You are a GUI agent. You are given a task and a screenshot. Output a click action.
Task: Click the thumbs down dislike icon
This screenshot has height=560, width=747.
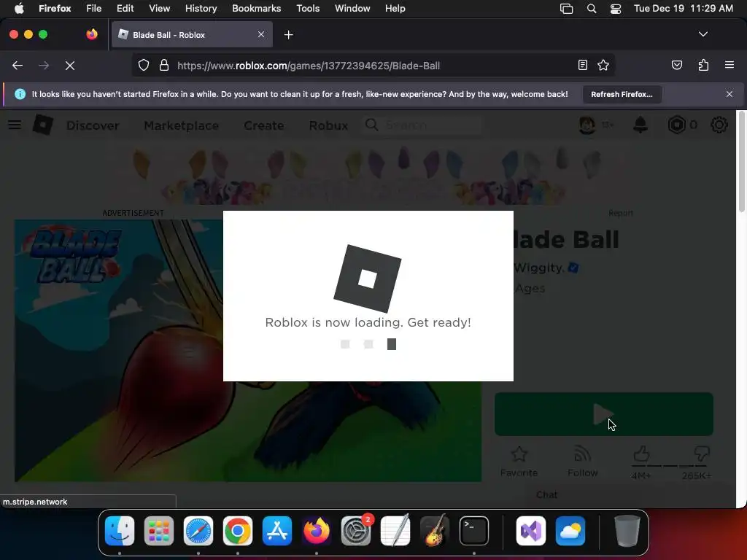coord(702,454)
